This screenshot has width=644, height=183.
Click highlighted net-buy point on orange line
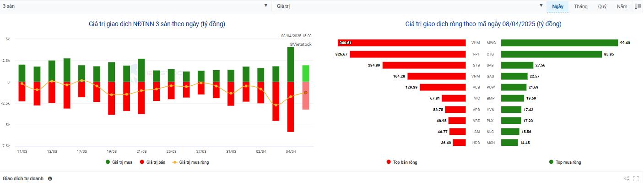306,93
